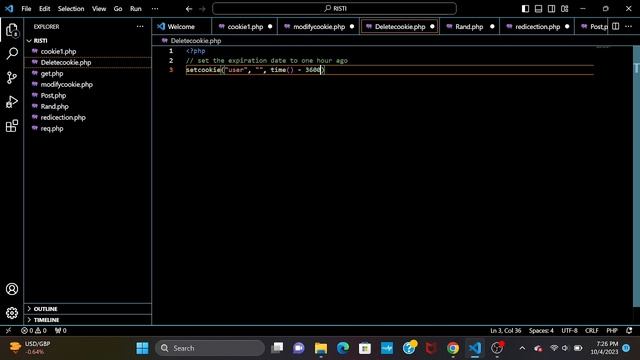Open the Extensions view

click(x=12, y=126)
